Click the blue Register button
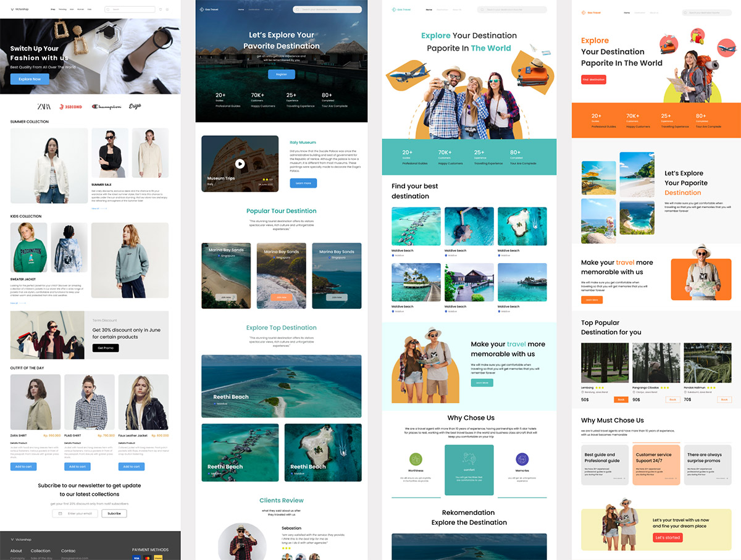 (281, 74)
